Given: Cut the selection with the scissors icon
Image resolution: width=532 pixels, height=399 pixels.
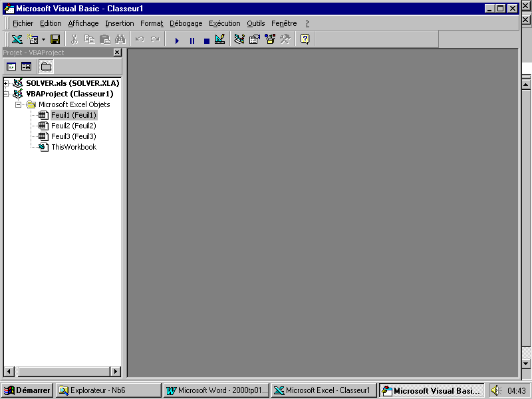Looking at the screenshot, I should (74, 39).
